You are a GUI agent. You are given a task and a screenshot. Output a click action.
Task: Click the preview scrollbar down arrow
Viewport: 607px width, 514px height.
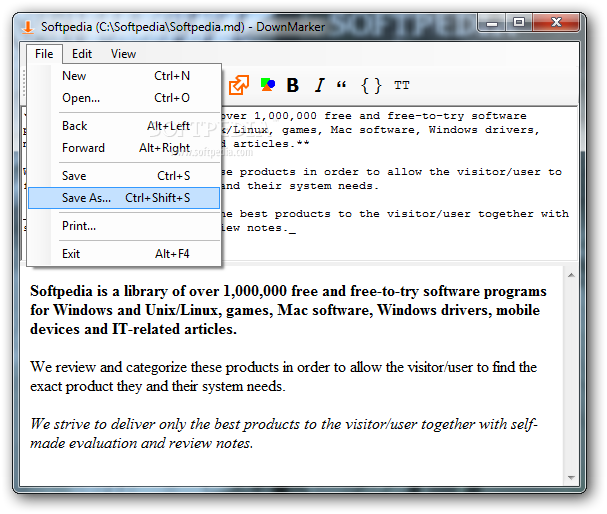point(571,478)
